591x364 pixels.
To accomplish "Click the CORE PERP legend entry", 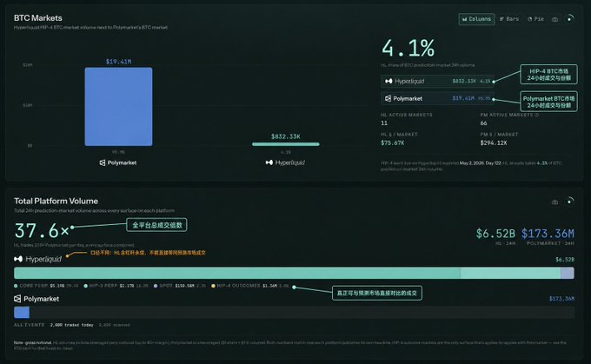I will [x=46, y=286].
